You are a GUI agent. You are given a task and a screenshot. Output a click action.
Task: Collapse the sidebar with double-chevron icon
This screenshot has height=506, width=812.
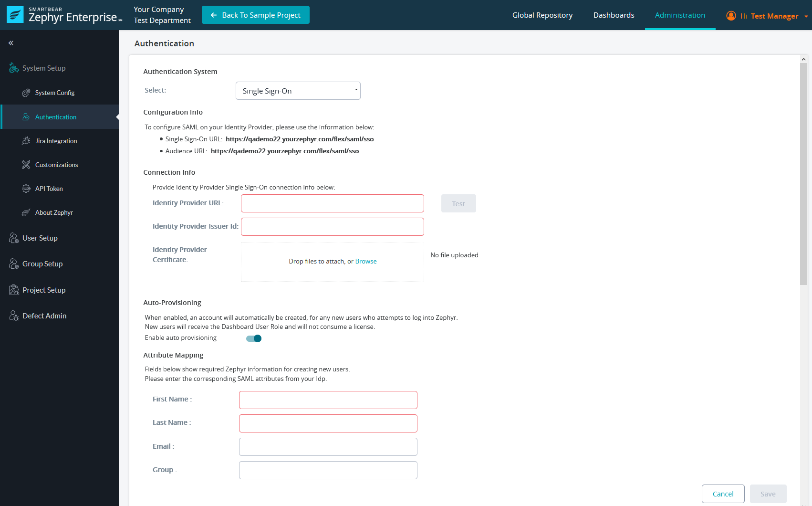pyautogui.click(x=11, y=43)
